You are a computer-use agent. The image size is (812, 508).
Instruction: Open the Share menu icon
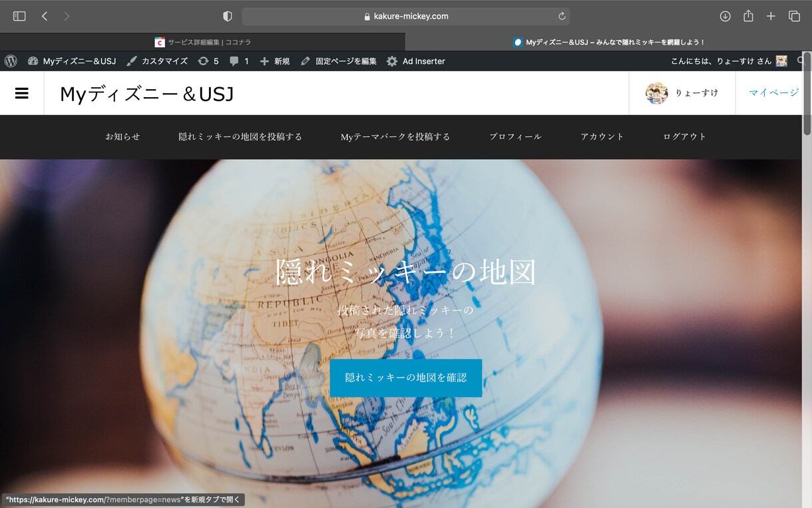(x=748, y=16)
